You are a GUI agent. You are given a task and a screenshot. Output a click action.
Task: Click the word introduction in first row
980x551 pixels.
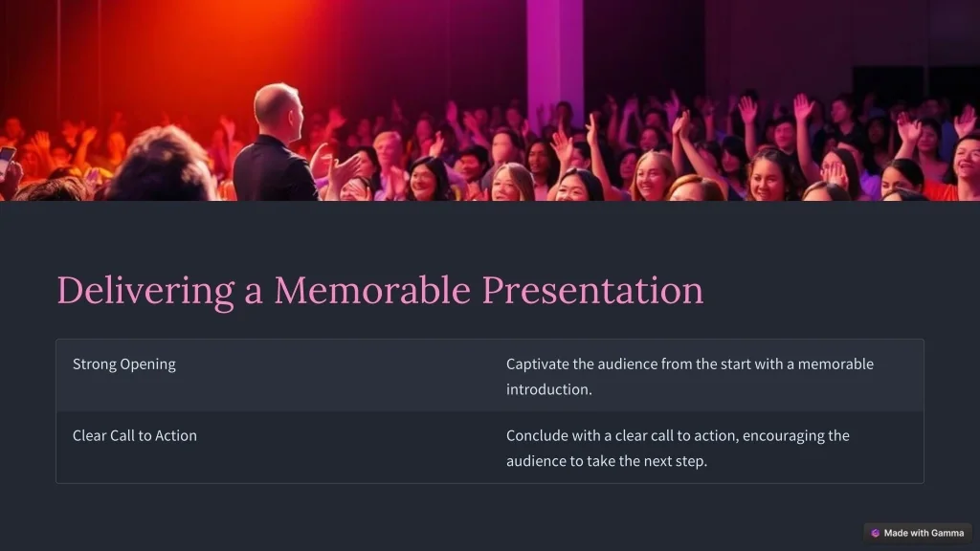click(x=546, y=389)
